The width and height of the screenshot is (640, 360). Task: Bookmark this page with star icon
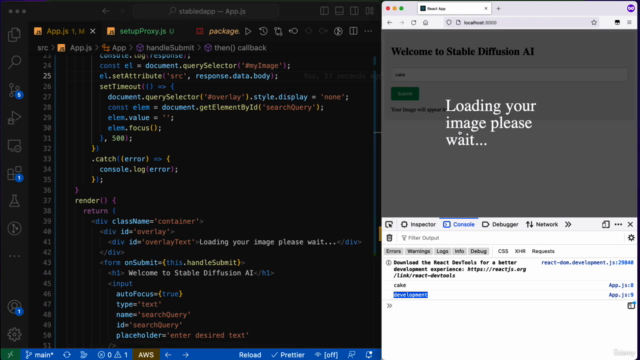(594, 22)
